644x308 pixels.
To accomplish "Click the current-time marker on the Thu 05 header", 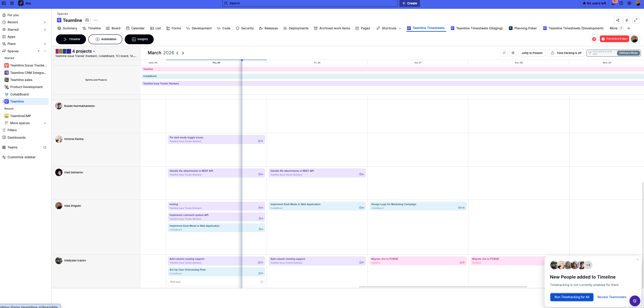I will click(x=242, y=60).
